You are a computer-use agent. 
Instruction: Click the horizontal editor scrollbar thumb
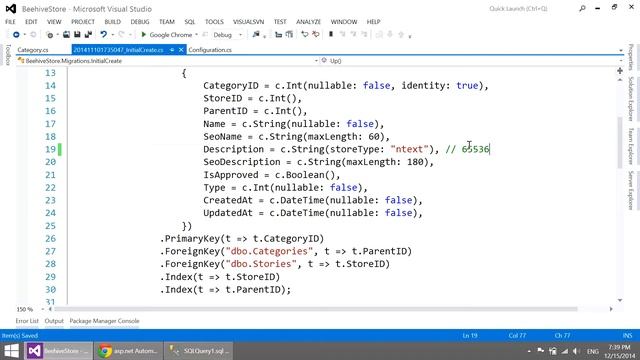[315, 309]
